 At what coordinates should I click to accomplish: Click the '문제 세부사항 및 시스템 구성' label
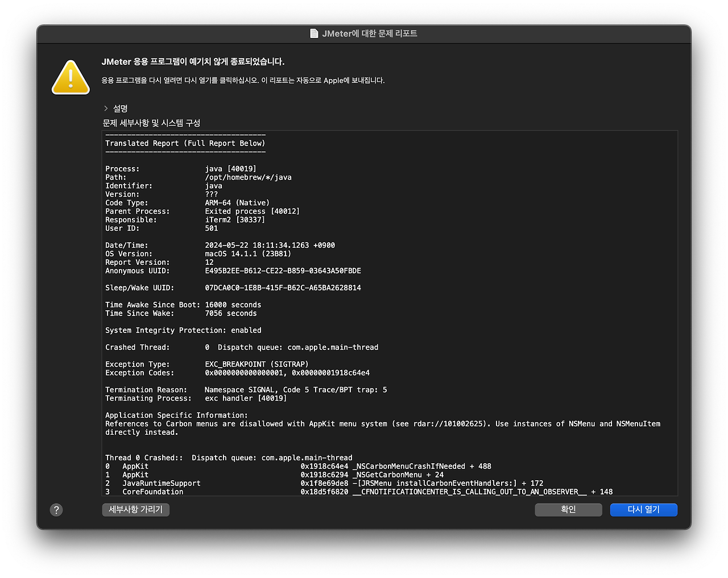pos(151,123)
